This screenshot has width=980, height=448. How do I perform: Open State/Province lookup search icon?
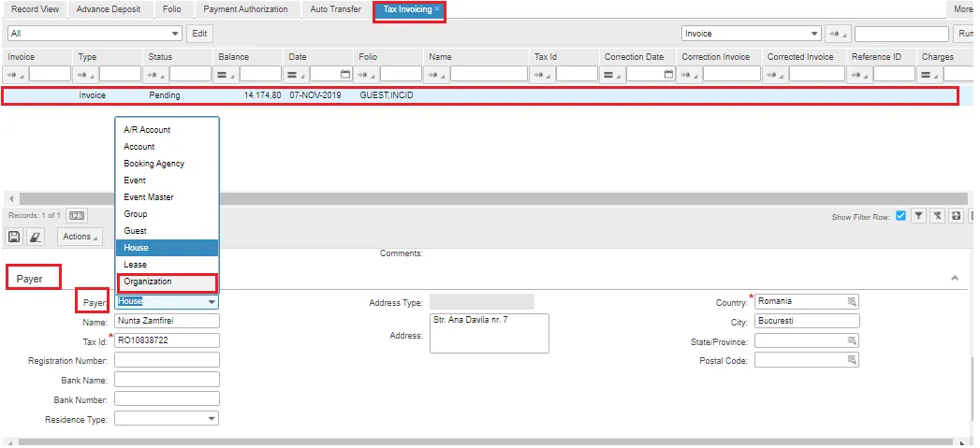[851, 340]
